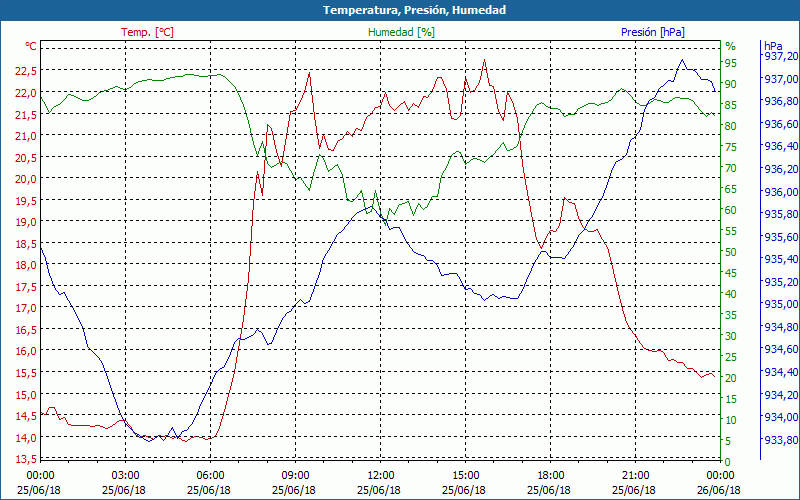Choose the 12:00 time axis label
Screen dimensions: 800x500
[x=380, y=476]
